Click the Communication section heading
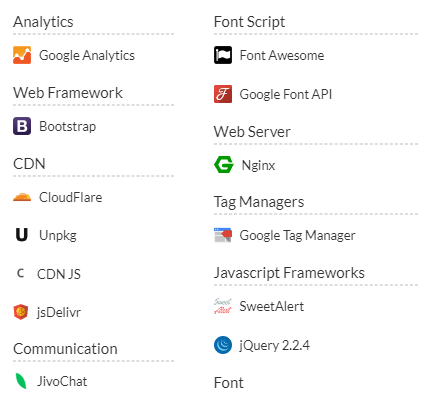 (x=65, y=349)
